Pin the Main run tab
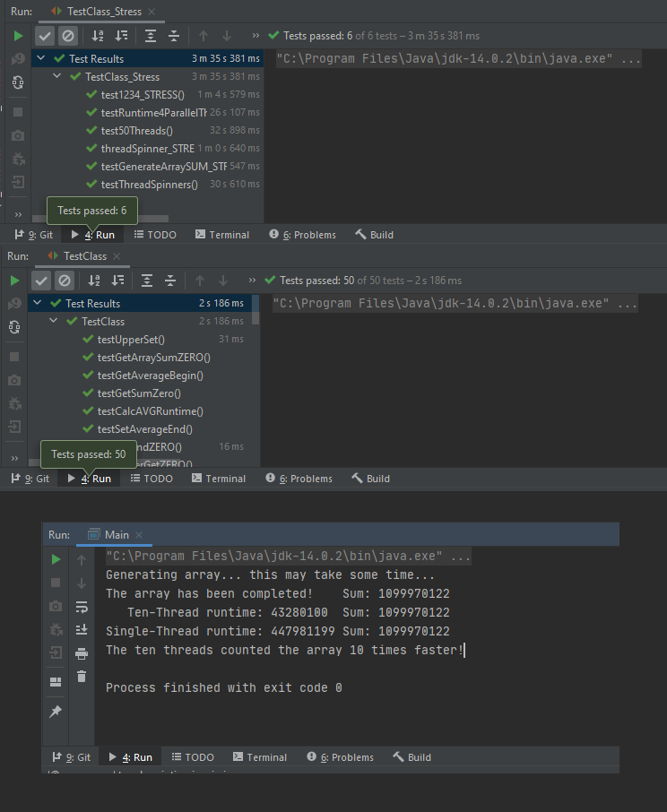This screenshot has height=812, width=667. (x=56, y=711)
